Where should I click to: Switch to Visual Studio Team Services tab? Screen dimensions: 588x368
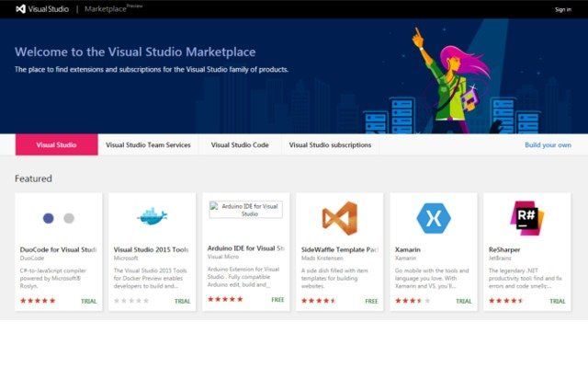pyautogui.click(x=148, y=145)
